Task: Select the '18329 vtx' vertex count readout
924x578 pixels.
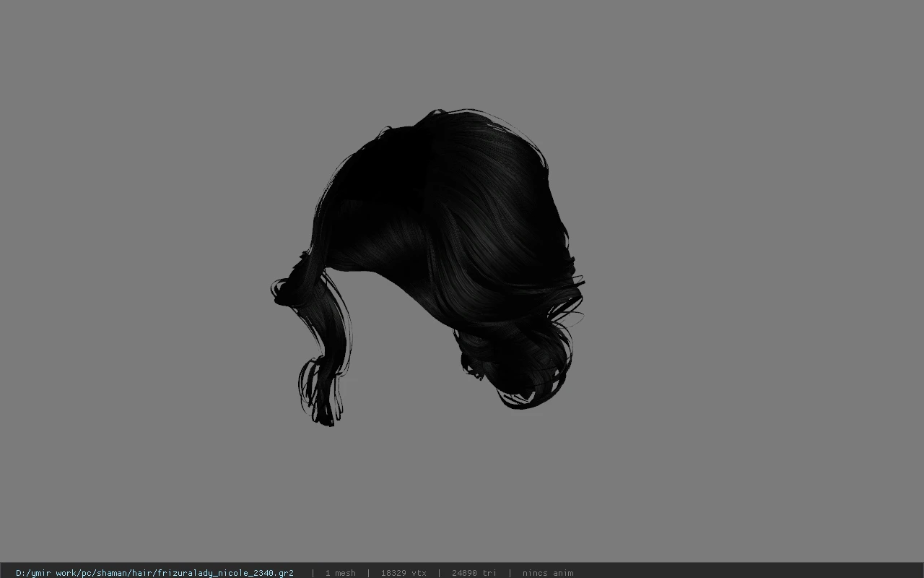Action: tap(404, 573)
